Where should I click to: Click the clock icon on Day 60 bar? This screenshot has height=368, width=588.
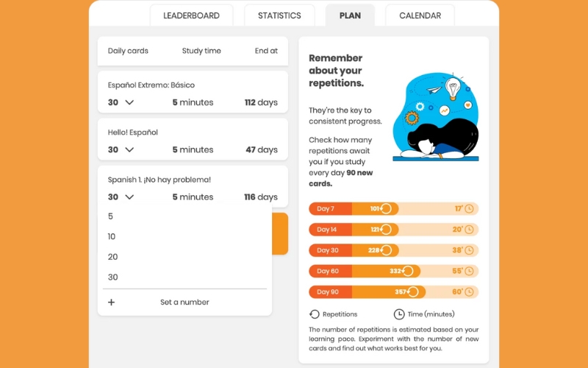tap(468, 271)
